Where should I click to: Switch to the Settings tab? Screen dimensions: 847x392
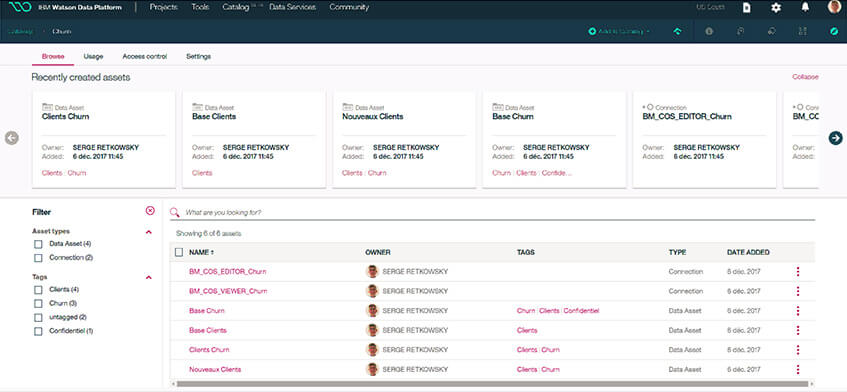198,56
